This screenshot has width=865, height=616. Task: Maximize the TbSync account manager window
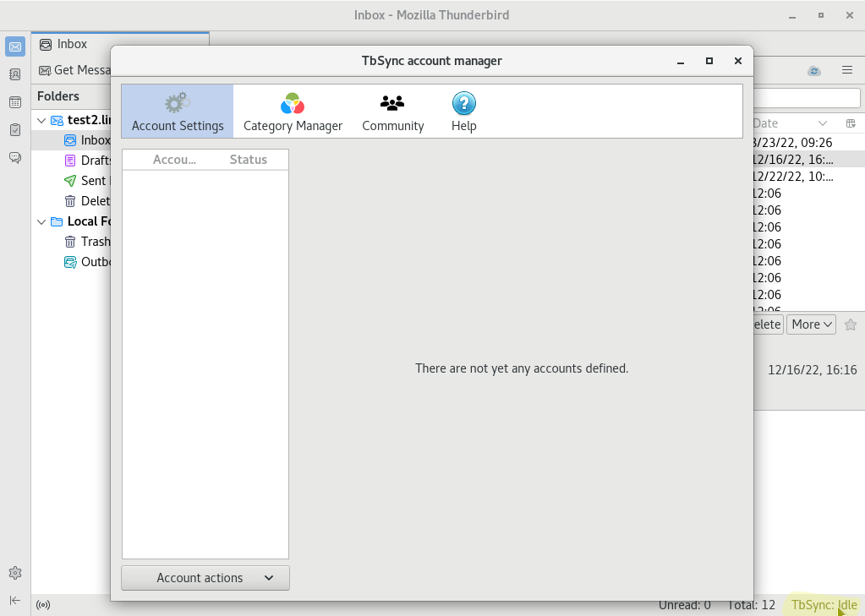(x=709, y=61)
